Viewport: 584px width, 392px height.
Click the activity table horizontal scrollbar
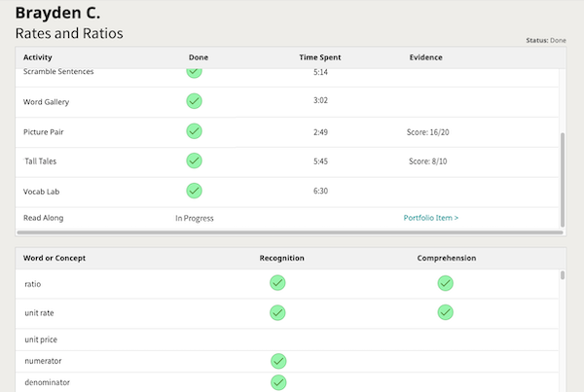tap(287, 232)
